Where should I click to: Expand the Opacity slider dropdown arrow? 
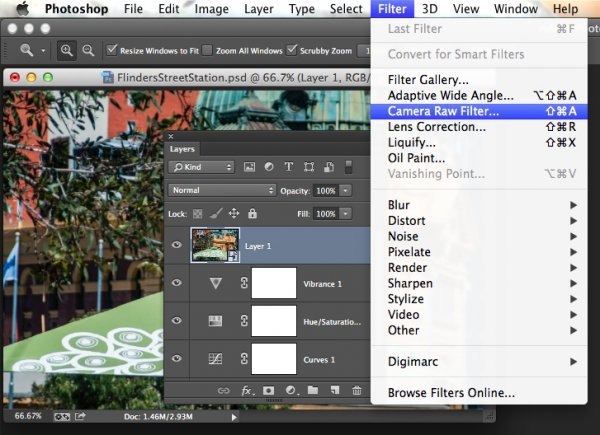[346, 190]
